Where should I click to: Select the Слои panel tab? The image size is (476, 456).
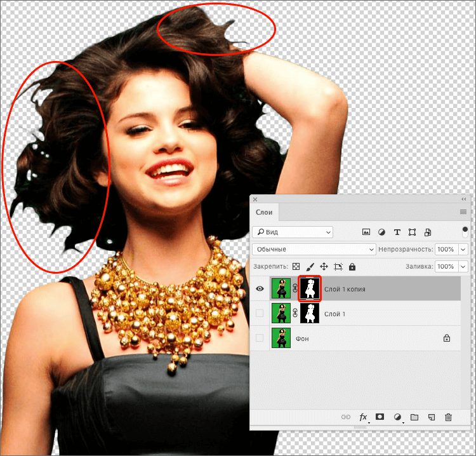tap(264, 212)
